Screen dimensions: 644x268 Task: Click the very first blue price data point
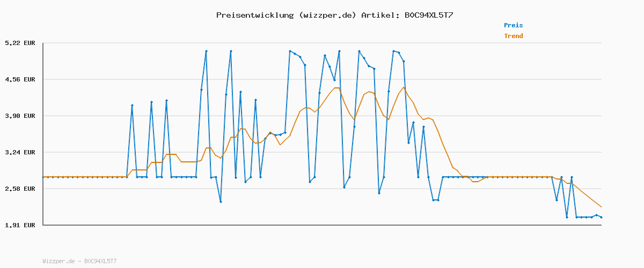pyautogui.click(x=43, y=177)
